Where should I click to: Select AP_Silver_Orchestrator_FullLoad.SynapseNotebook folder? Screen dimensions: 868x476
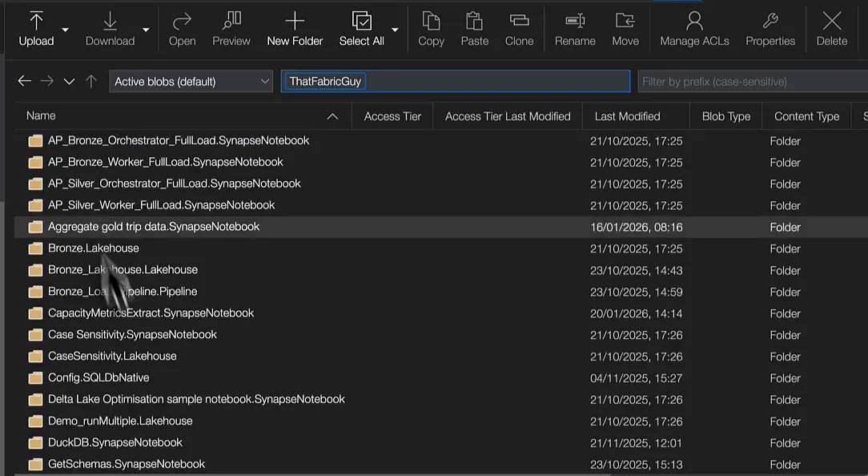pyautogui.click(x=175, y=184)
